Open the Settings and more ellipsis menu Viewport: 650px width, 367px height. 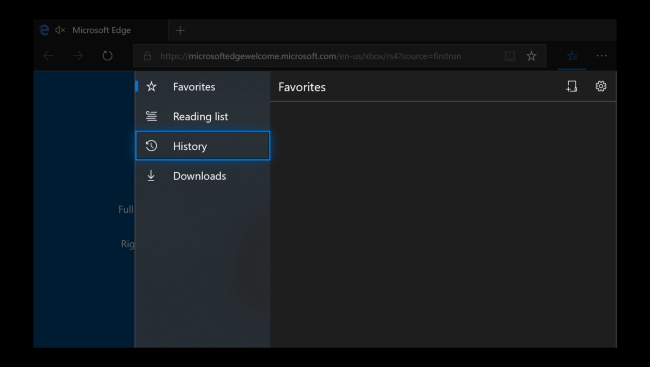coord(601,56)
